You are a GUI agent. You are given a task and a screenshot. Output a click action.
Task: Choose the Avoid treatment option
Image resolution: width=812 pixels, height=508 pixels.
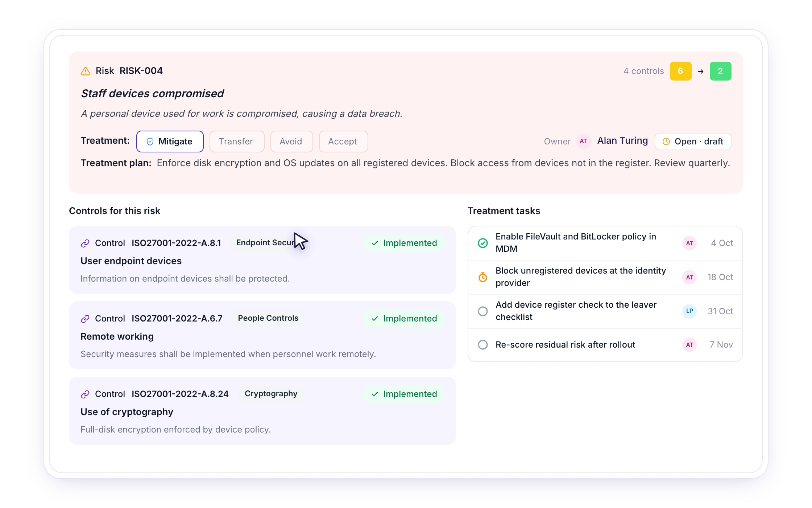pyautogui.click(x=292, y=142)
